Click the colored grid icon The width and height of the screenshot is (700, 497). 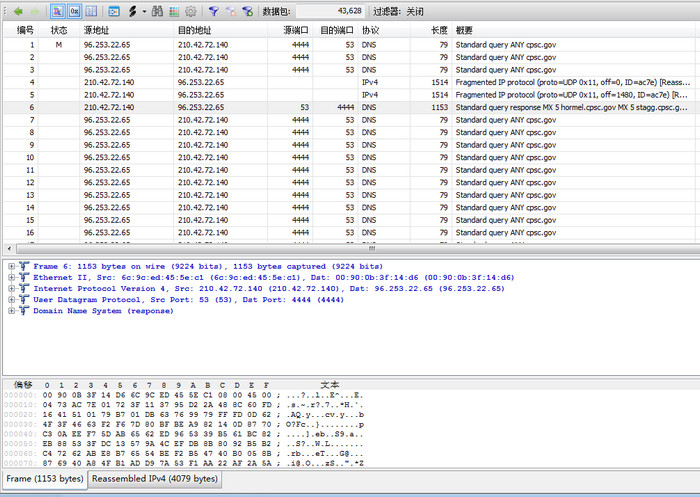[173, 11]
